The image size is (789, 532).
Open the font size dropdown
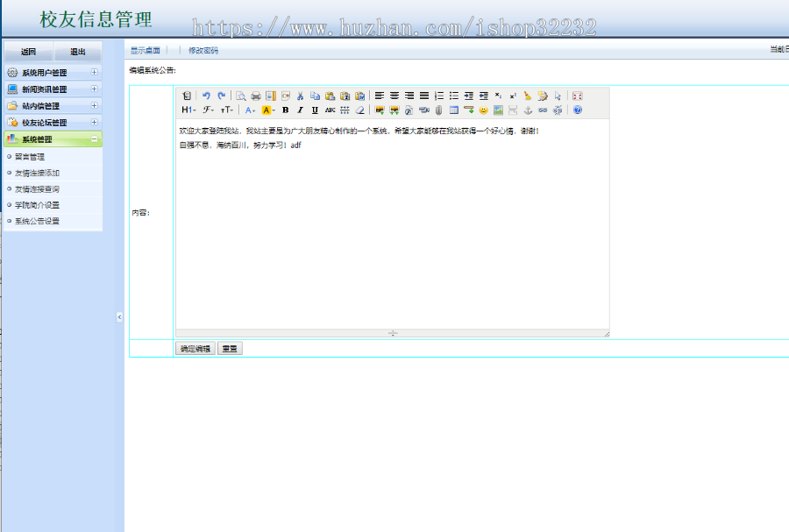click(x=227, y=110)
